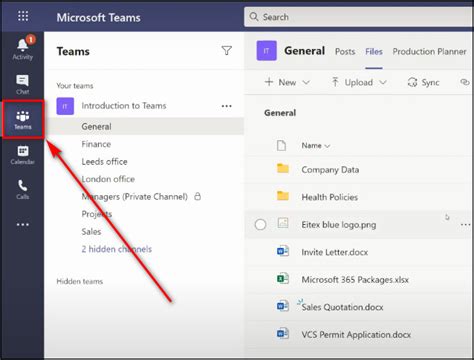Click the lock icon beside Managers channel
474x360 pixels.
(x=198, y=196)
